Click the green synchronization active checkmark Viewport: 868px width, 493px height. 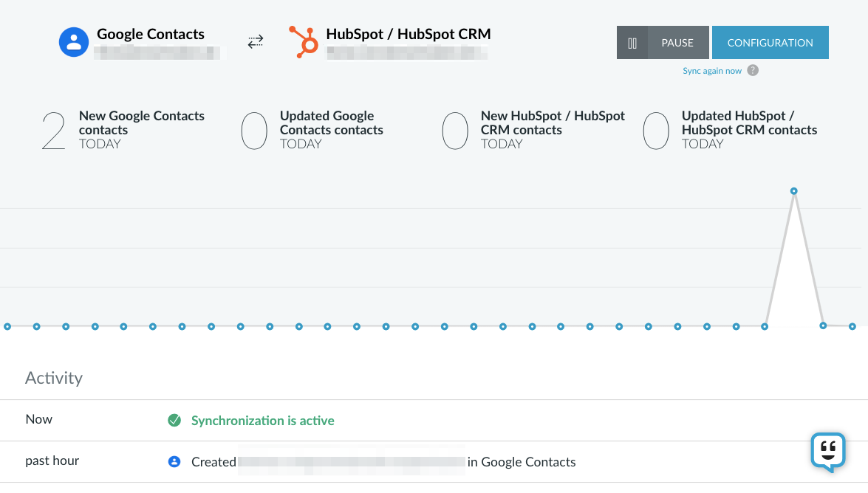(174, 421)
